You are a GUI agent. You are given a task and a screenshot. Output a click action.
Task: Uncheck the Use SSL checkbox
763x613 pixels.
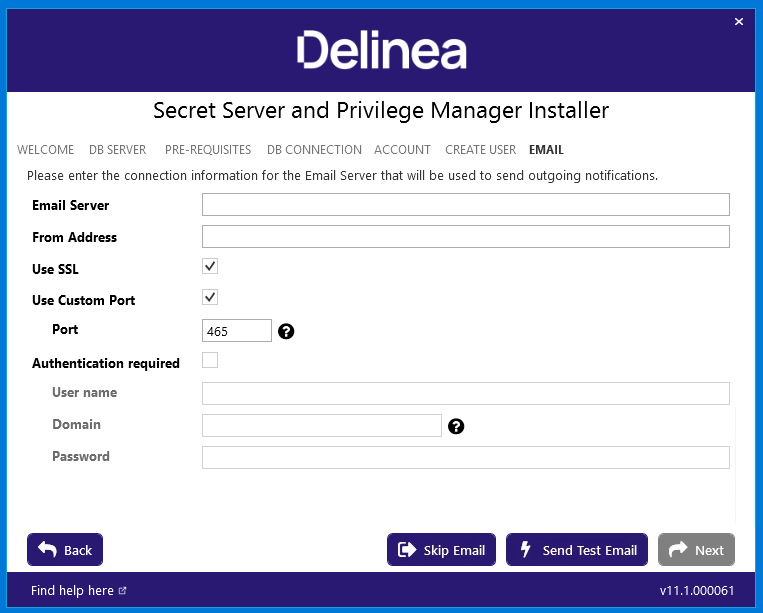coord(210,266)
